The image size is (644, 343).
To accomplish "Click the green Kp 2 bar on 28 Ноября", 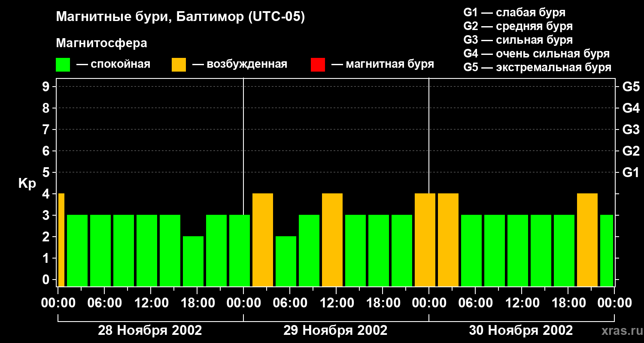I will tap(193, 261).
